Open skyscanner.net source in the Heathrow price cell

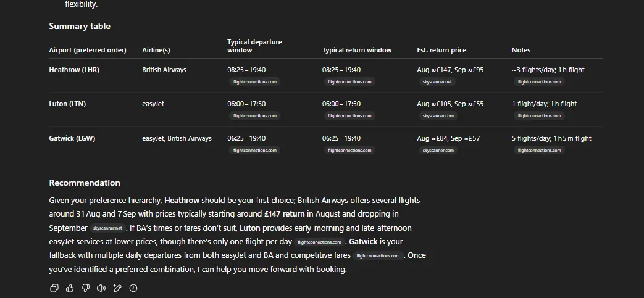[x=437, y=81]
